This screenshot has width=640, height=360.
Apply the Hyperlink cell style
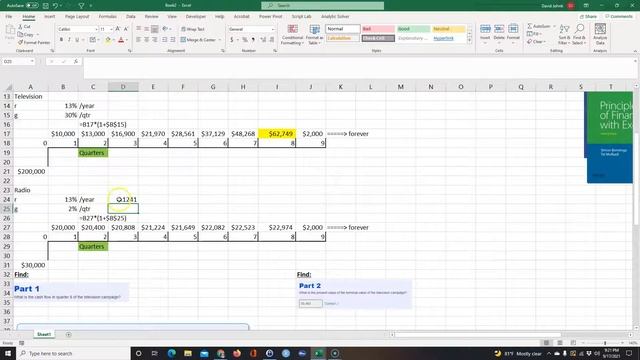point(448,38)
